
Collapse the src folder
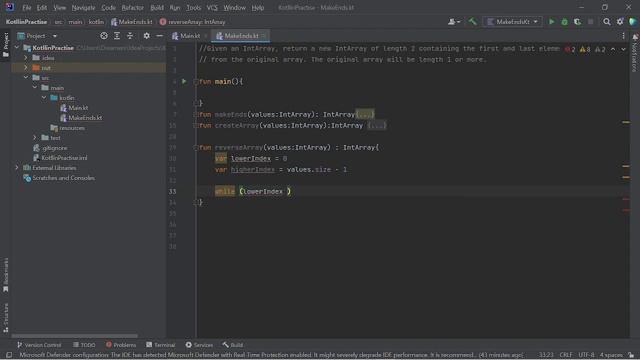pyautogui.click(x=26, y=78)
